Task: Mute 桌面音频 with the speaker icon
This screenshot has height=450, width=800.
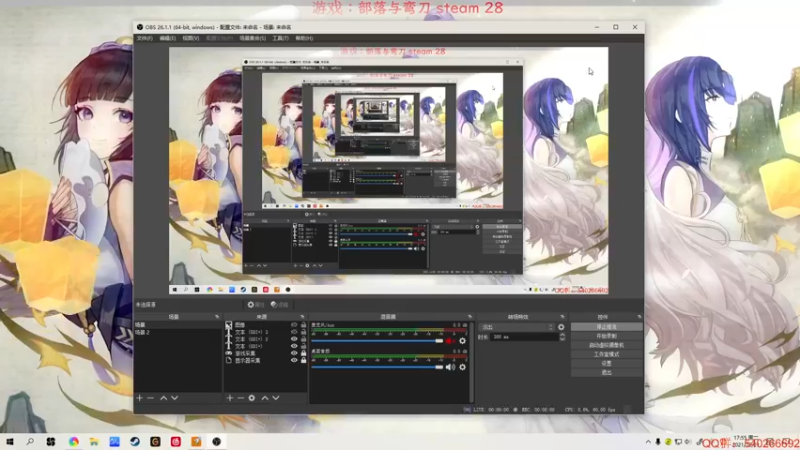Action: pos(450,367)
